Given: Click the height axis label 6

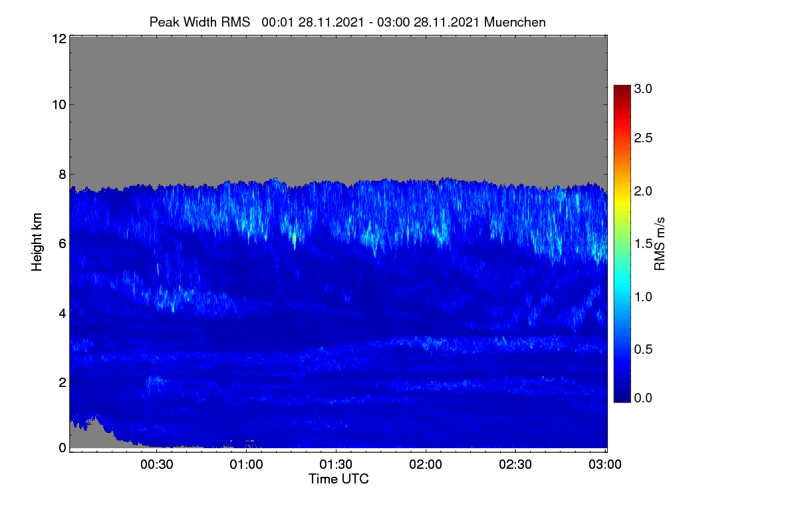Looking at the screenshot, I should point(62,243).
